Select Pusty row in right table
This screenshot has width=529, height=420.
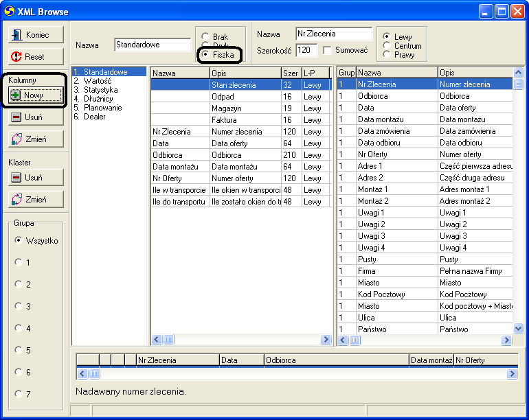click(425, 259)
